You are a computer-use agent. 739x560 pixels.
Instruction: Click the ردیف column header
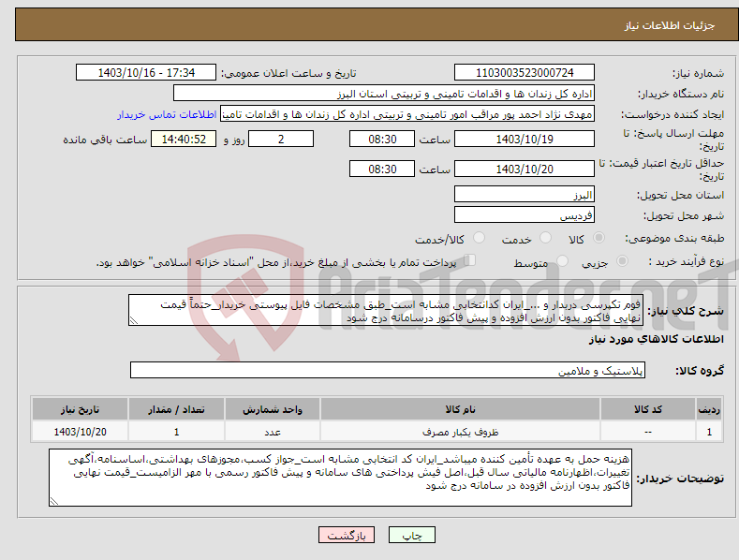(709, 409)
